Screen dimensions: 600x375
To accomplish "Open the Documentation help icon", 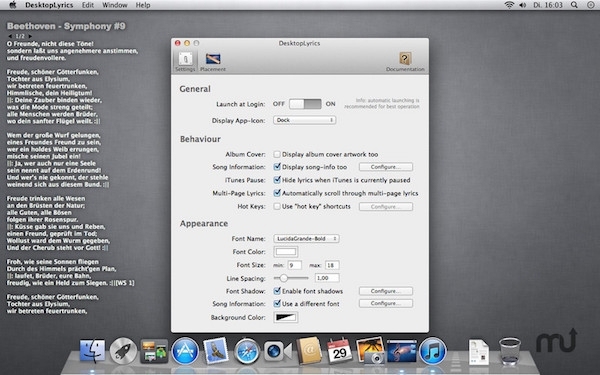I will [x=405, y=62].
